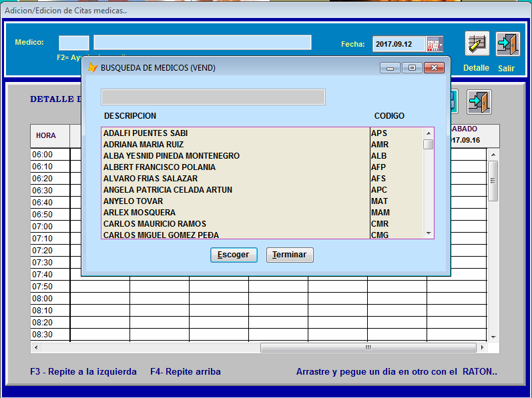Click the Escoger button
This screenshot has width=532, height=398.
(x=234, y=255)
